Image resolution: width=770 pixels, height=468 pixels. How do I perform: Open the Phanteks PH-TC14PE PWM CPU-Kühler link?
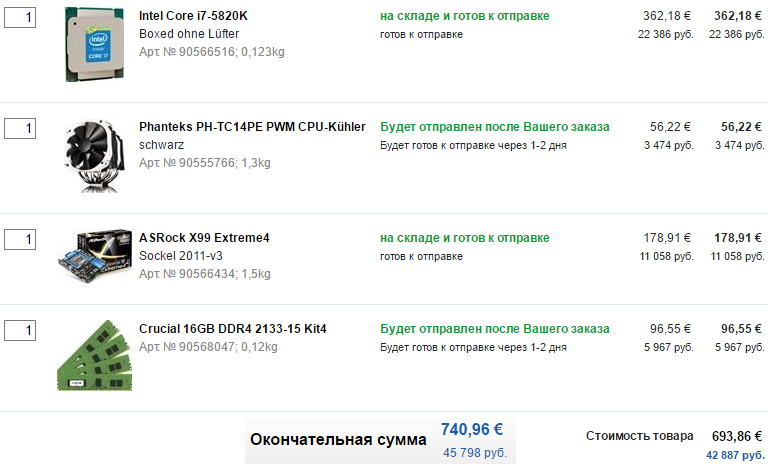pos(252,127)
